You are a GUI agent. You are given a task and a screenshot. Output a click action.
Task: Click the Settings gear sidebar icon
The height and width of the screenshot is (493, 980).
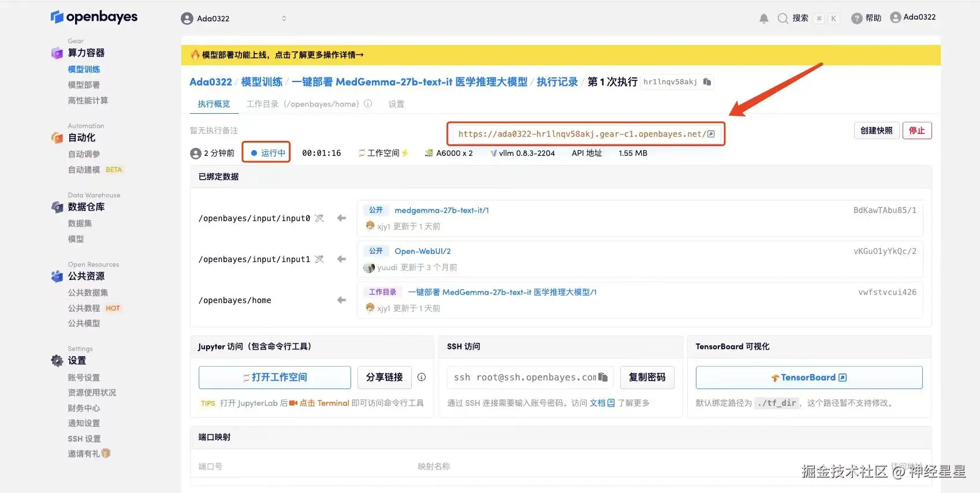[x=57, y=361]
